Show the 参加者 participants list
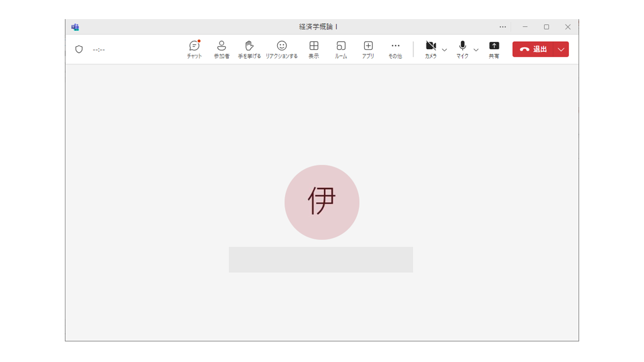The width and height of the screenshot is (644, 362). click(x=221, y=49)
